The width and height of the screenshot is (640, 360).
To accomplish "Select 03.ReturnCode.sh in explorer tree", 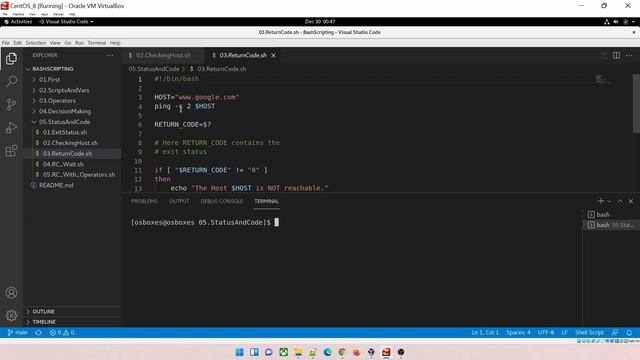I will pos(71,153).
